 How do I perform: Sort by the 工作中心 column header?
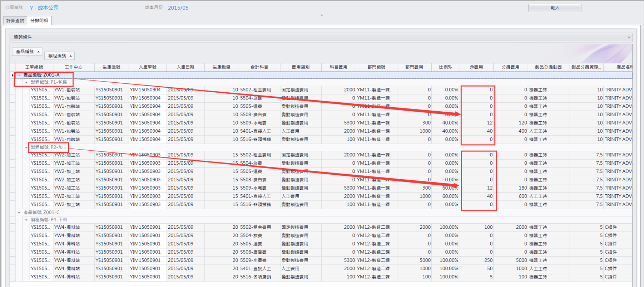point(74,67)
